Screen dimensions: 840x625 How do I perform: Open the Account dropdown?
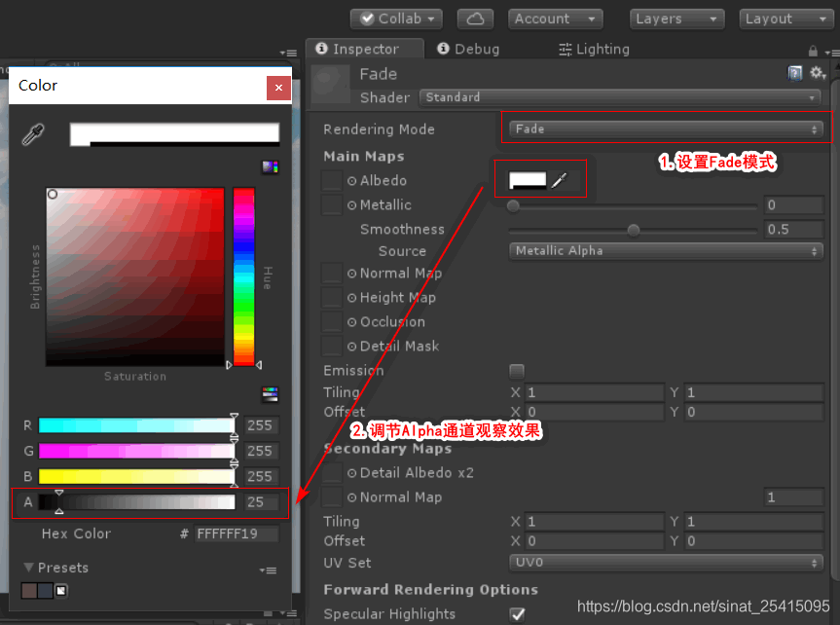click(x=555, y=18)
